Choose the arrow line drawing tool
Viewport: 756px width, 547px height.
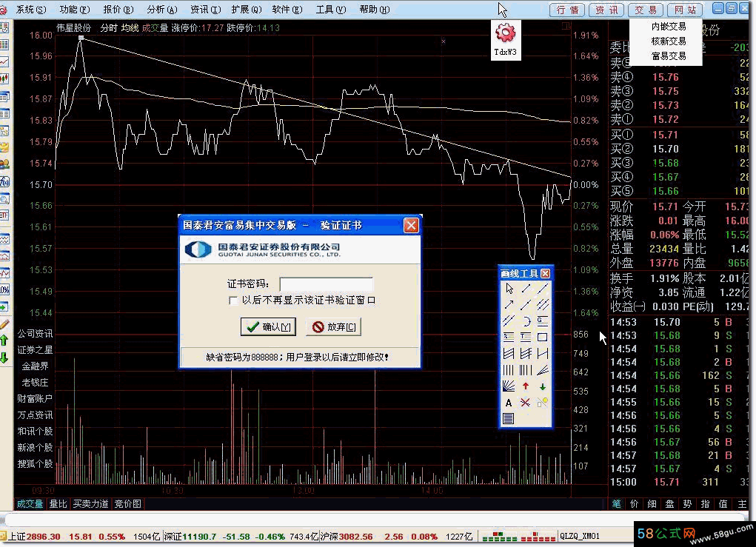tap(509, 304)
